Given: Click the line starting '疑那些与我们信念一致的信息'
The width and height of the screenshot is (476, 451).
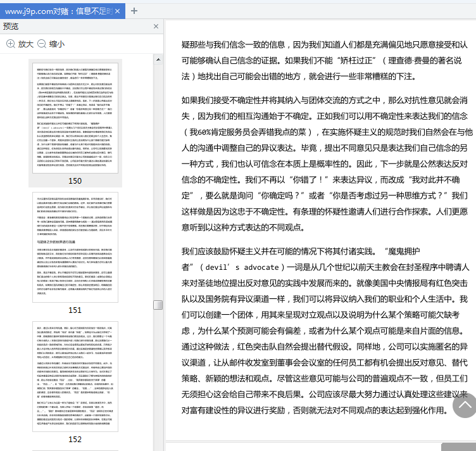Looking at the screenshot, I should [x=325, y=44].
